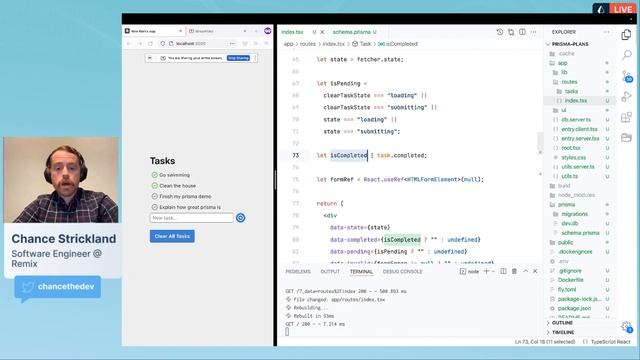Expand the ui folder in Explorer
The image size is (640, 360).
[563, 110]
